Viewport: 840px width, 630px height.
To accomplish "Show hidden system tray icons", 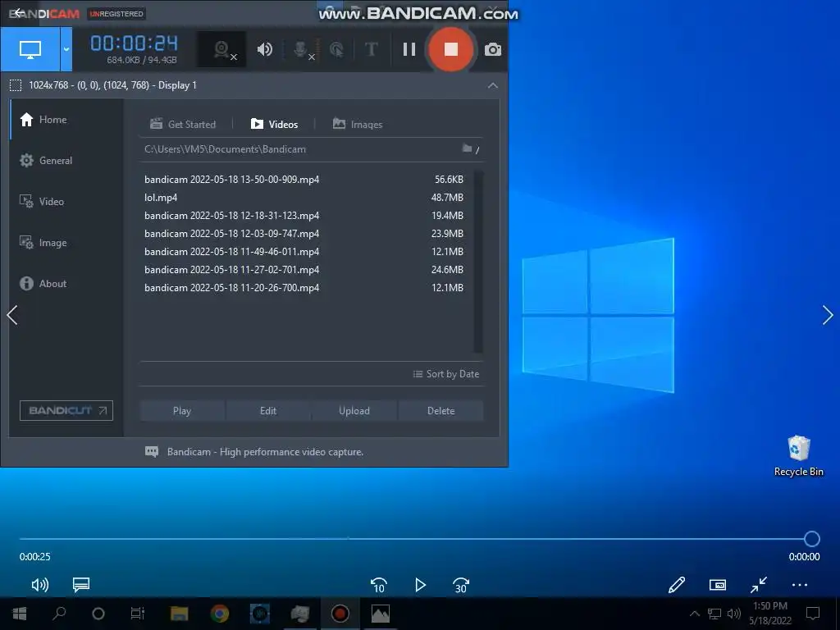I will click(x=694, y=614).
